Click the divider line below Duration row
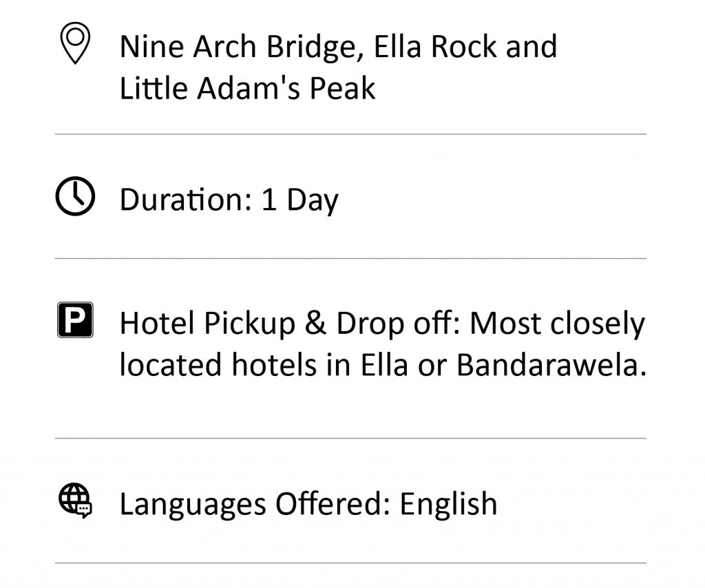The width and height of the screenshot is (705, 588). click(350, 258)
